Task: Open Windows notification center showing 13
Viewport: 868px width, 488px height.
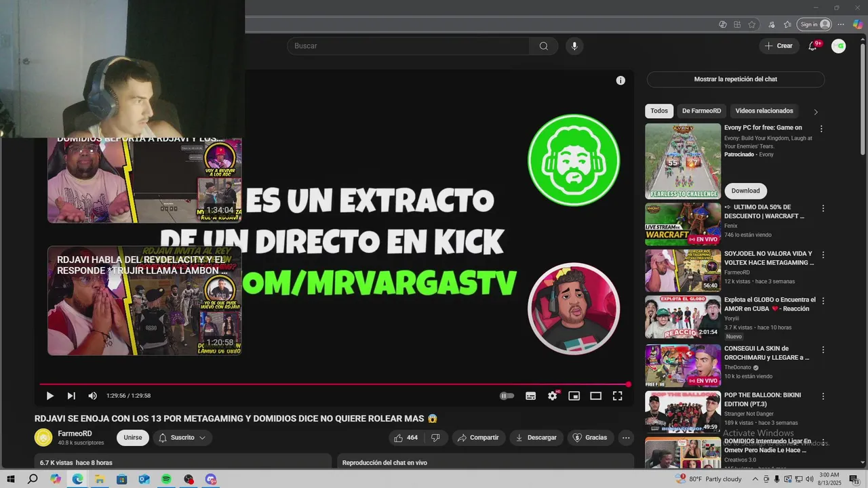Action: (854, 479)
